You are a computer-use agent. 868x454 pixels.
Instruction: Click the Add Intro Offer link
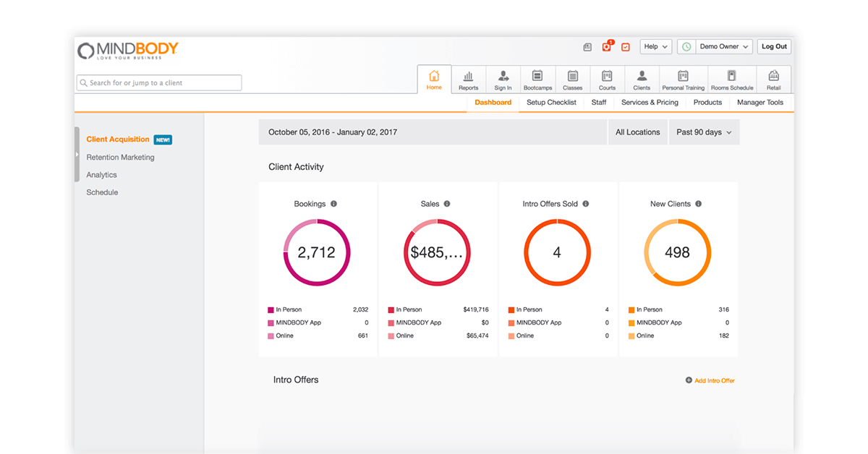pos(715,380)
